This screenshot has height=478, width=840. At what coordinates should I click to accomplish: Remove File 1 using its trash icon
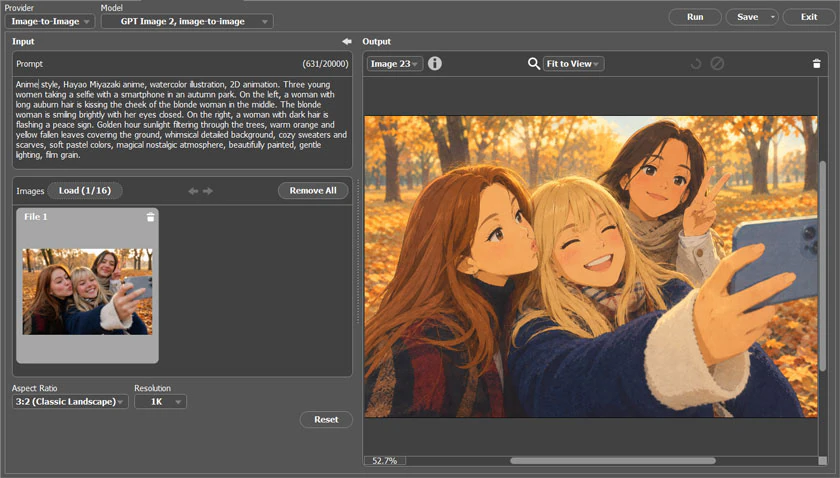click(x=151, y=216)
